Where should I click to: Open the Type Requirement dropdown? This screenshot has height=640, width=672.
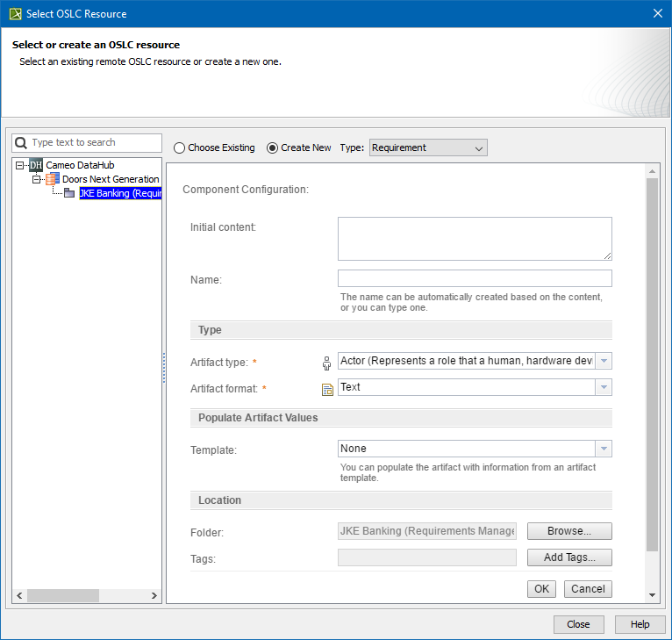tap(428, 147)
